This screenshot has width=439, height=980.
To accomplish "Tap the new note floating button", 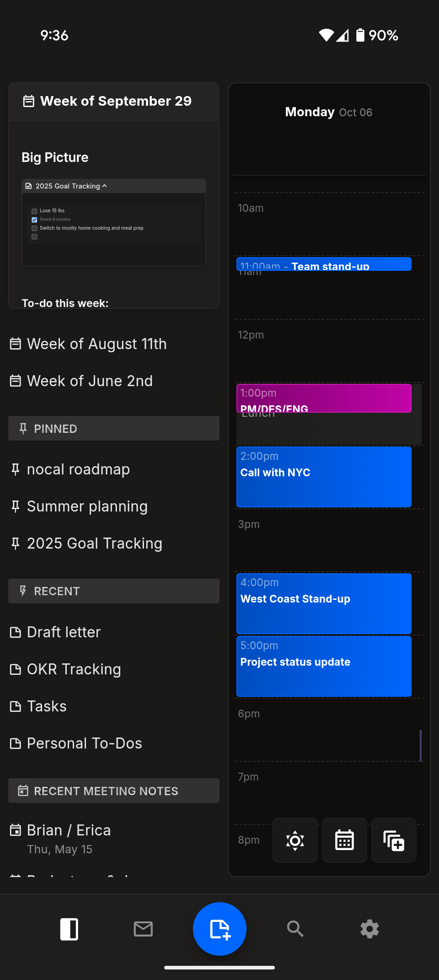I will 219,929.
